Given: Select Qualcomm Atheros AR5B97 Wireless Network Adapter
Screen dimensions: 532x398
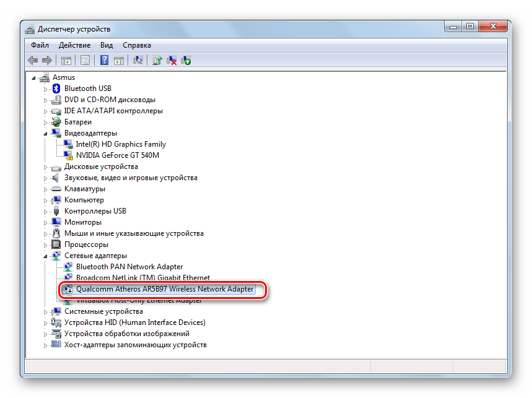Looking at the screenshot, I should (164, 289).
